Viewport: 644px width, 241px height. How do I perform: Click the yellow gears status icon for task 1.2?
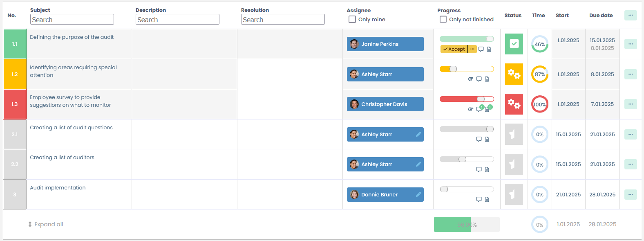tap(514, 74)
